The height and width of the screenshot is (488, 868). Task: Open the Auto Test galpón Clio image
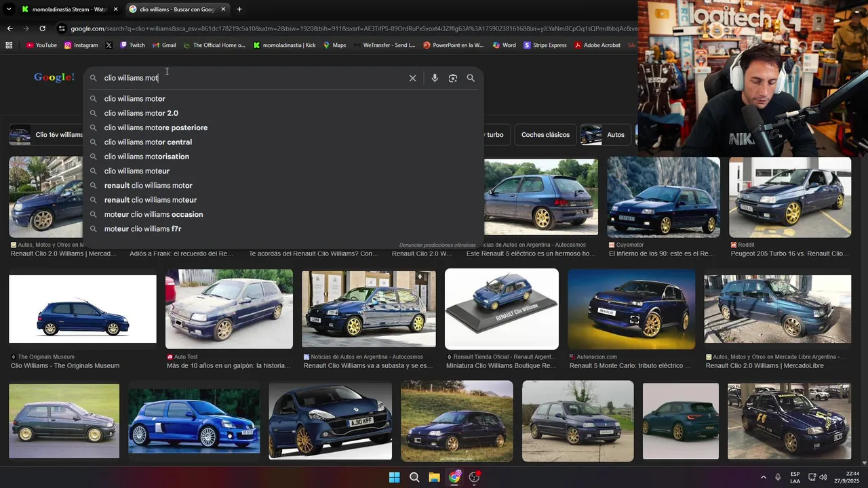click(x=229, y=309)
